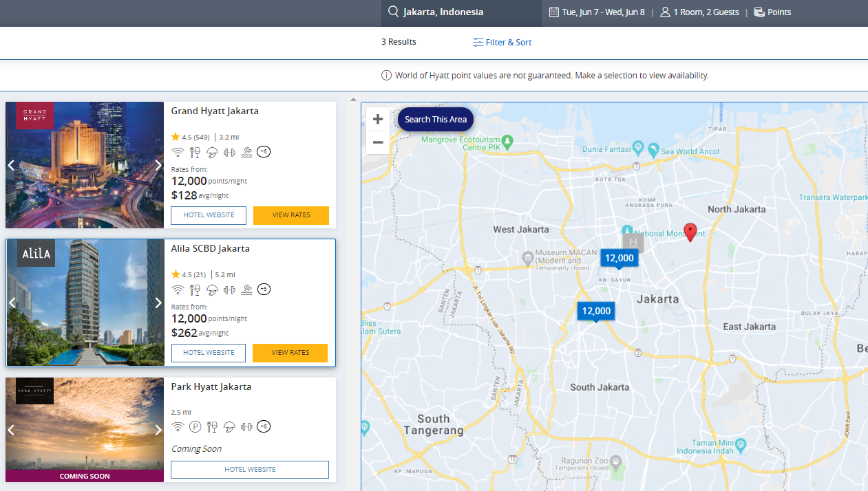Click the guest person icon in header
The height and width of the screenshot is (491, 868).
[665, 12]
